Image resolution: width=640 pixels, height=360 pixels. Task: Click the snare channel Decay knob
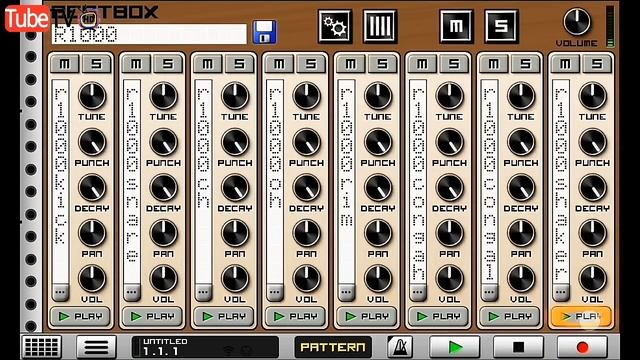point(163,188)
